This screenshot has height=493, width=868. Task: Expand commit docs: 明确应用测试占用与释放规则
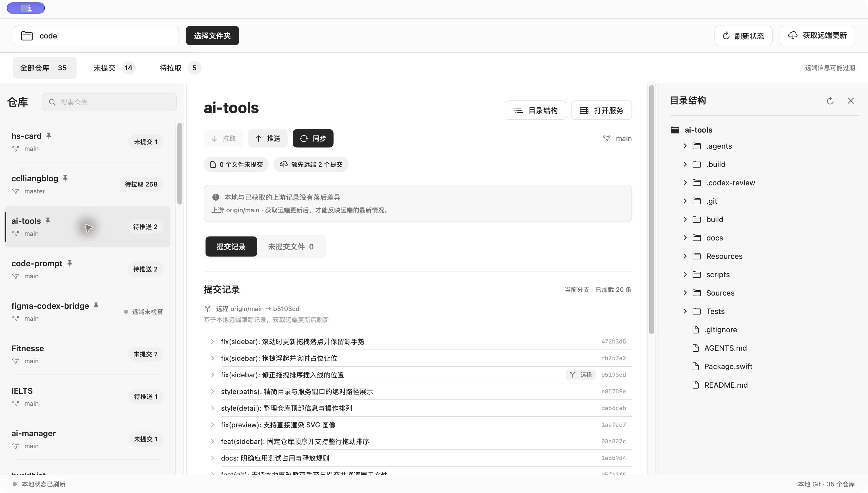tap(212, 458)
